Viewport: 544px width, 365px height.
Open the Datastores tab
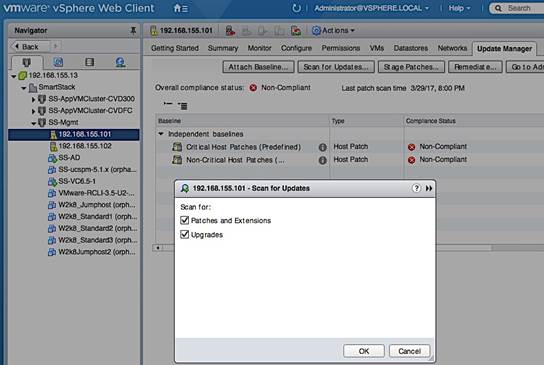411,48
